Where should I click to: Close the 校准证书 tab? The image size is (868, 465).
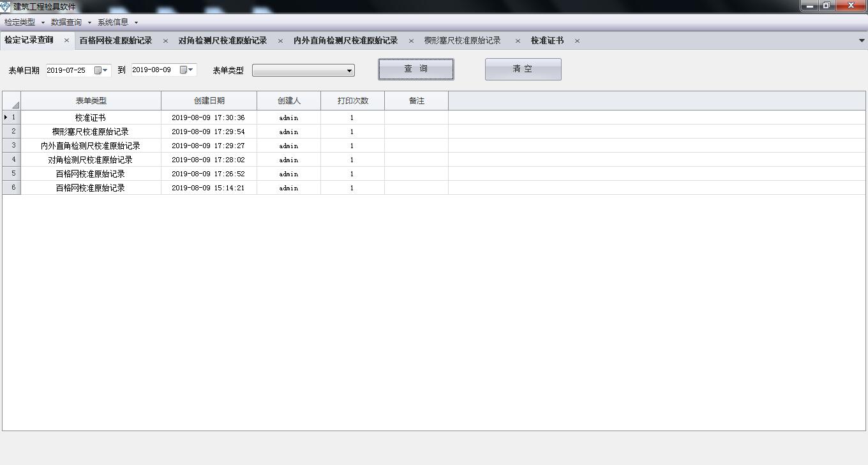click(577, 41)
